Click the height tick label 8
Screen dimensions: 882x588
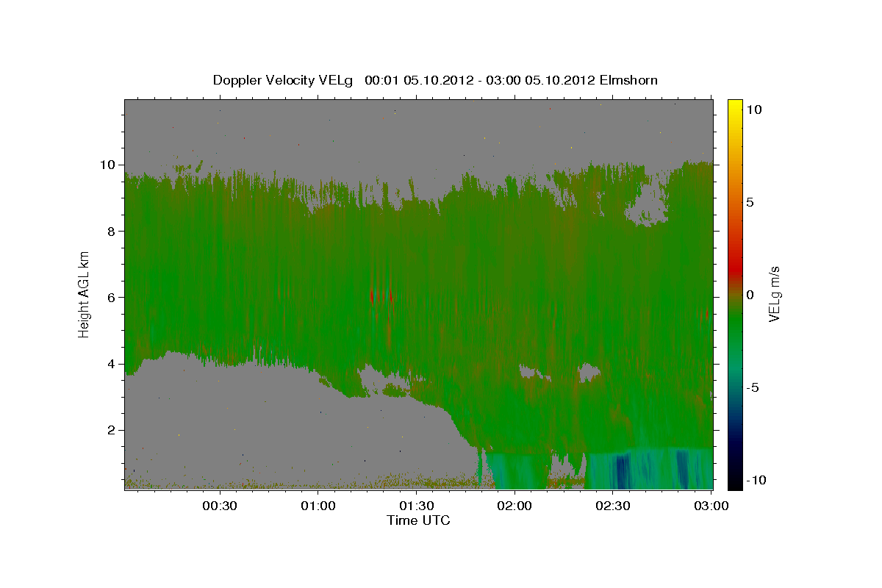tap(113, 232)
